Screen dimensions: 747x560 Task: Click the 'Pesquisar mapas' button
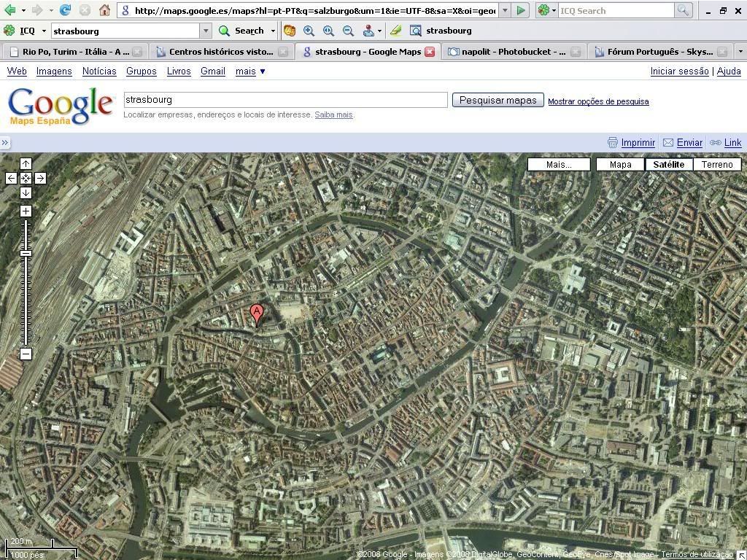tap(498, 101)
